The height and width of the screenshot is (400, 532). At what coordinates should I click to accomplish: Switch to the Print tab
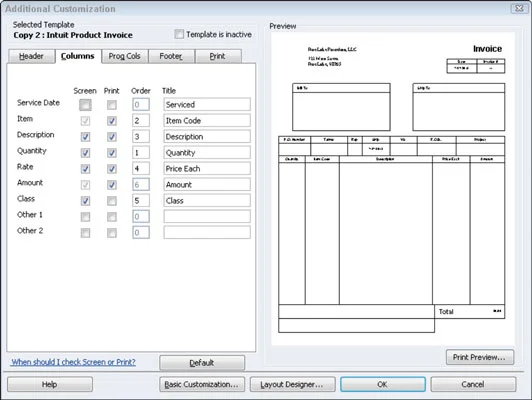coord(217,56)
